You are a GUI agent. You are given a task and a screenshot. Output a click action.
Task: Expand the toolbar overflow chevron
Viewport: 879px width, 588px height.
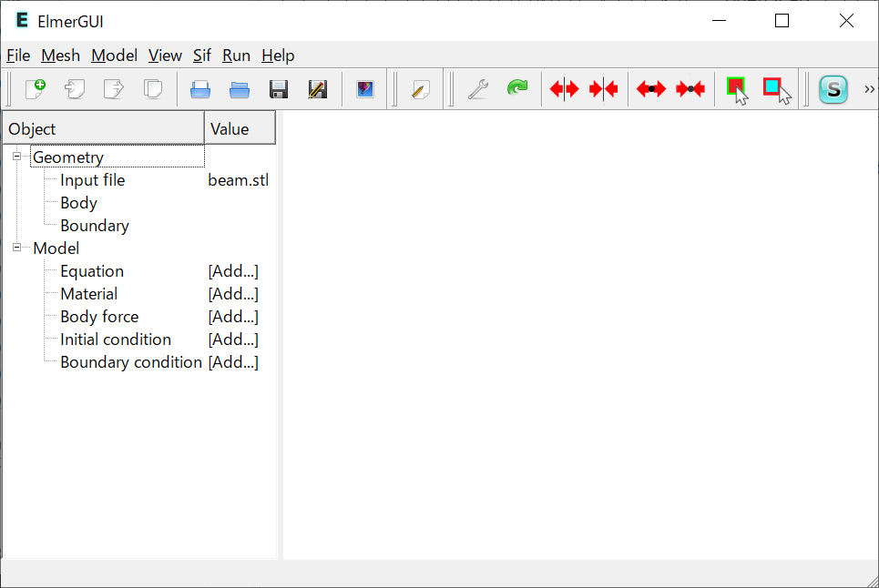870,89
